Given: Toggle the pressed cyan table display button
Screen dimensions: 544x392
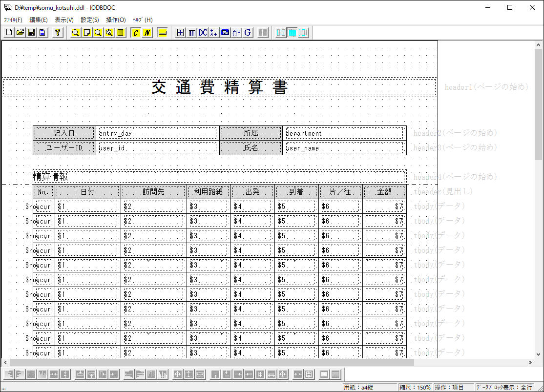Looking at the screenshot, I should [x=292, y=33].
